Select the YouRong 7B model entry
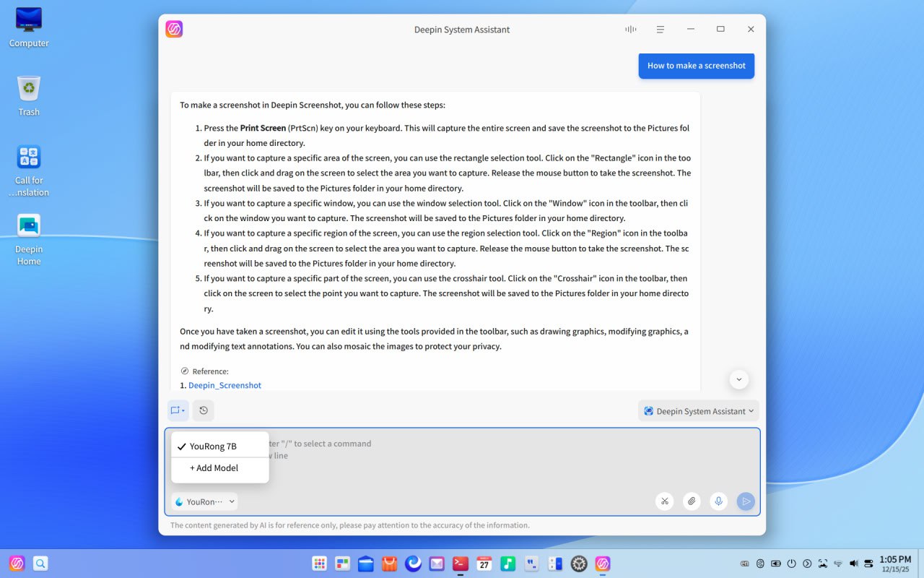924x578 pixels. 220,447
